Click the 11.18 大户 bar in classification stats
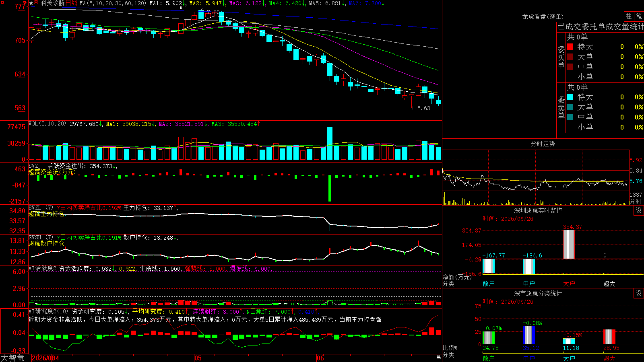 pos(569,341)
